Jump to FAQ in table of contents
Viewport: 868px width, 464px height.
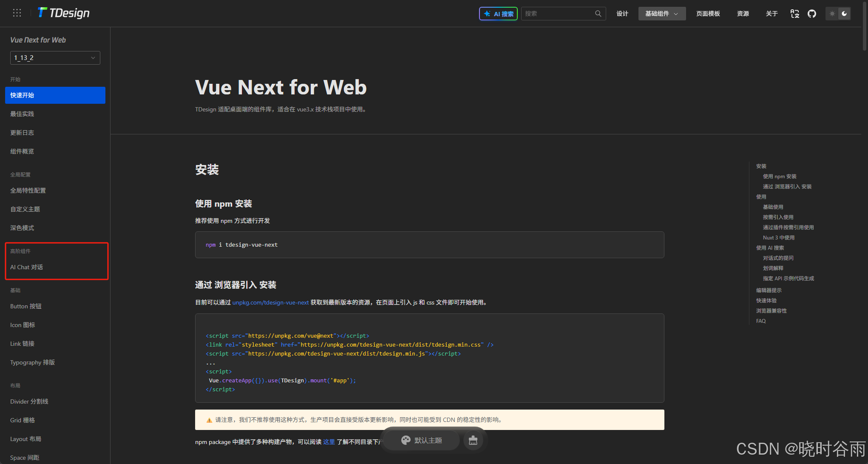tap(761, 321)
